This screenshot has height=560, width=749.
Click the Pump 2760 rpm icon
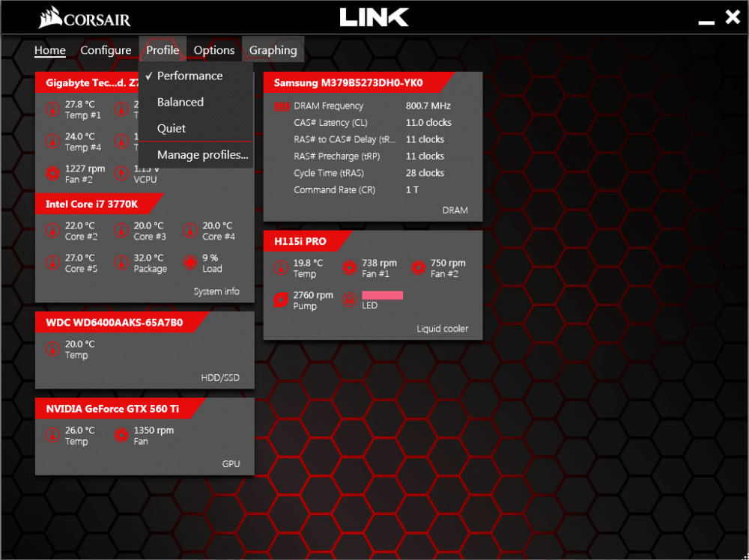tap(280, 299)
